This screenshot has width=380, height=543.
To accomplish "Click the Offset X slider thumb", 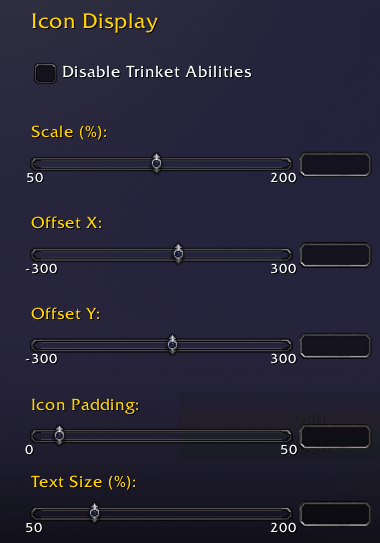I will pyautogui.click(x=178, y=254).
